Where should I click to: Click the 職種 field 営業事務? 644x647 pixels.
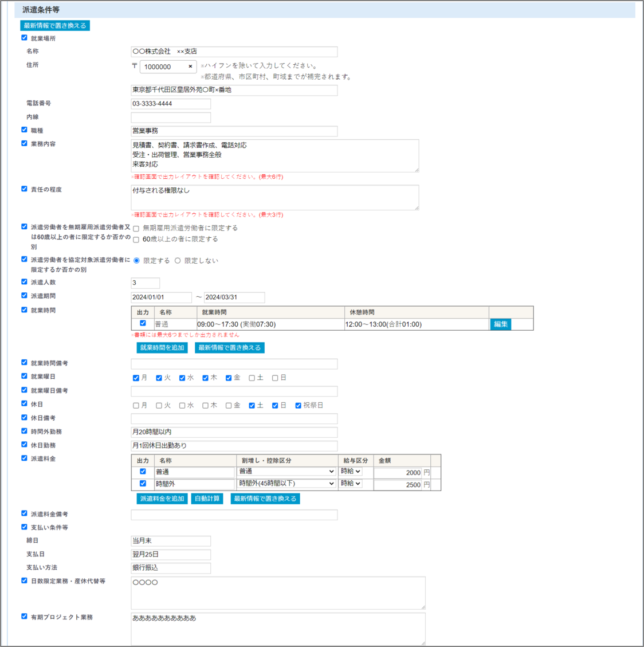tap(234, 131)
